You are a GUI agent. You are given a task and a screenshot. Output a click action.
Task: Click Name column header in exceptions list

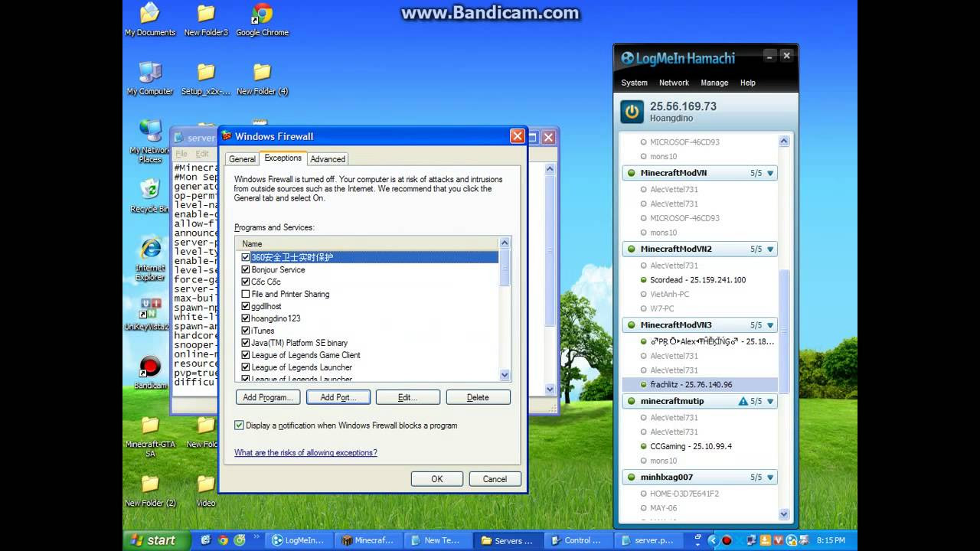coord(367,244)
